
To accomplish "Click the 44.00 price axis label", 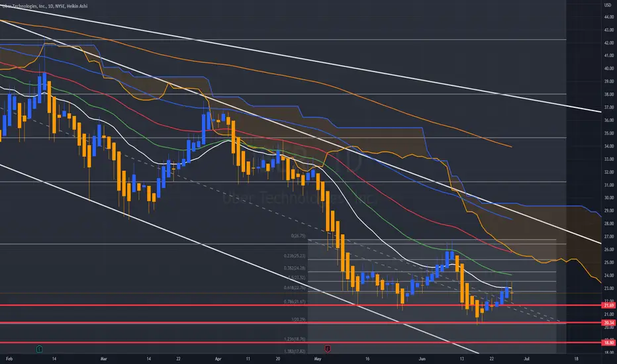I will click(609, 17).
